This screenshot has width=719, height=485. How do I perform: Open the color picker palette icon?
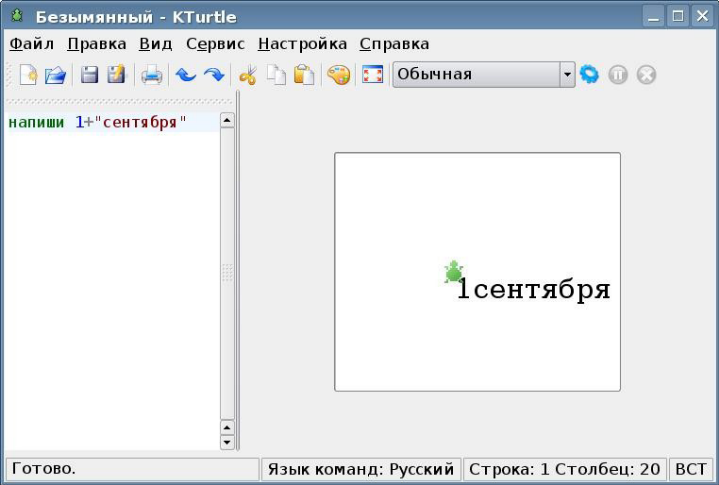[x=339, y=75]
